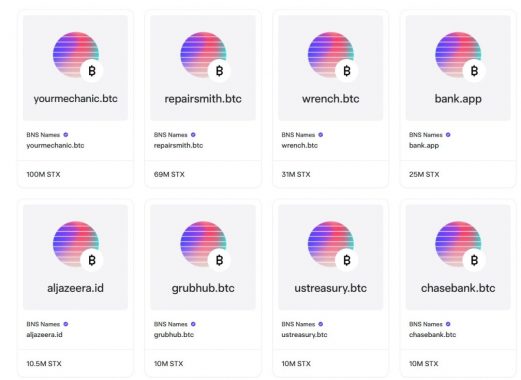Click the gradient sphere avatar of aljazeera.id

point(76,244)
